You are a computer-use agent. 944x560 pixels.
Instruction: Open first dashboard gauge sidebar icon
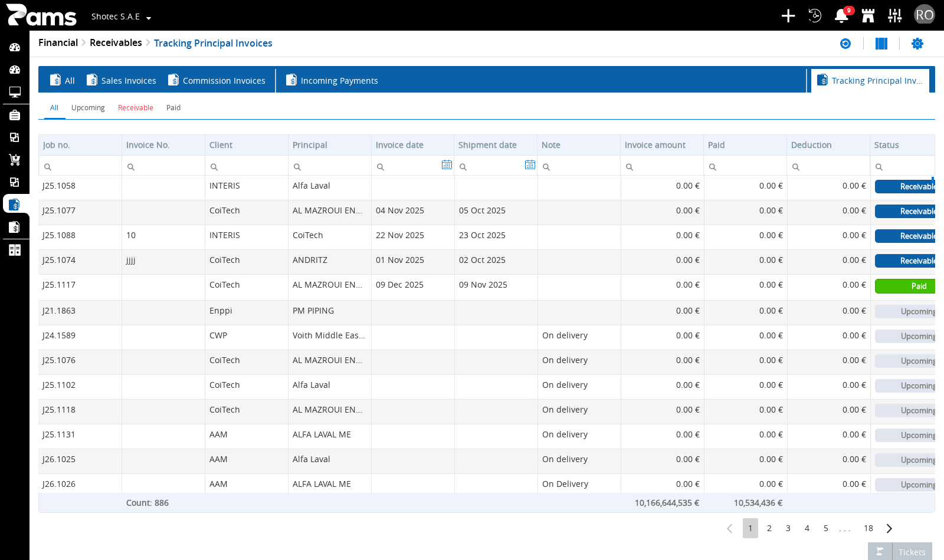tap(15, 47)
